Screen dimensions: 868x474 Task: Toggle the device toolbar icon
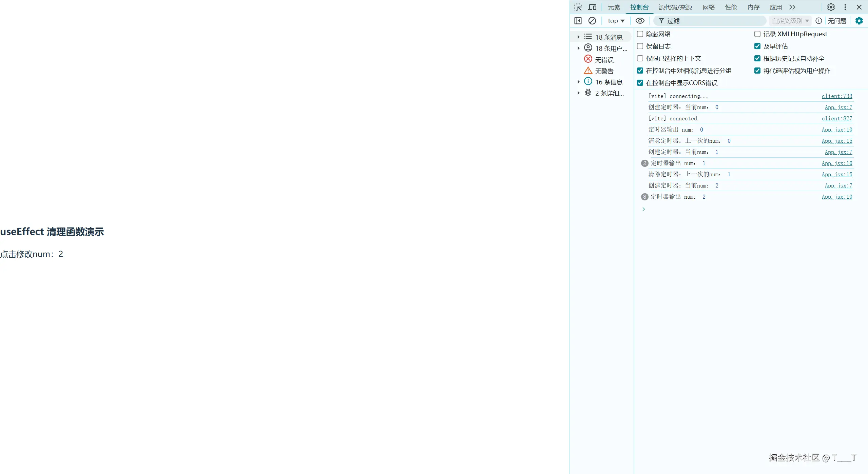(x=592, y=7)
